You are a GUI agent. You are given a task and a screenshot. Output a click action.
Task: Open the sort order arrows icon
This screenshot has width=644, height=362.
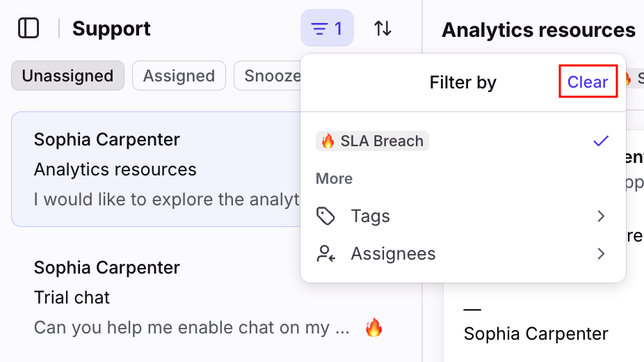383,29
